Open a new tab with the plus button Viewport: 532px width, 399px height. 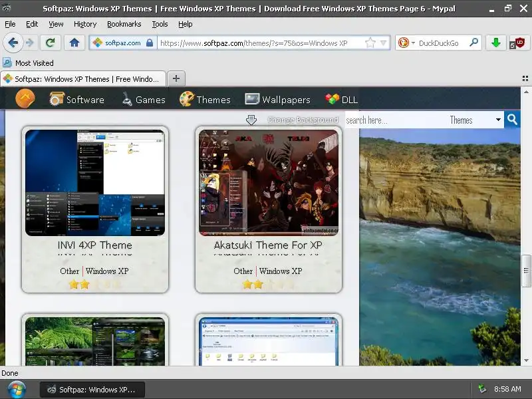click(176, 78)
